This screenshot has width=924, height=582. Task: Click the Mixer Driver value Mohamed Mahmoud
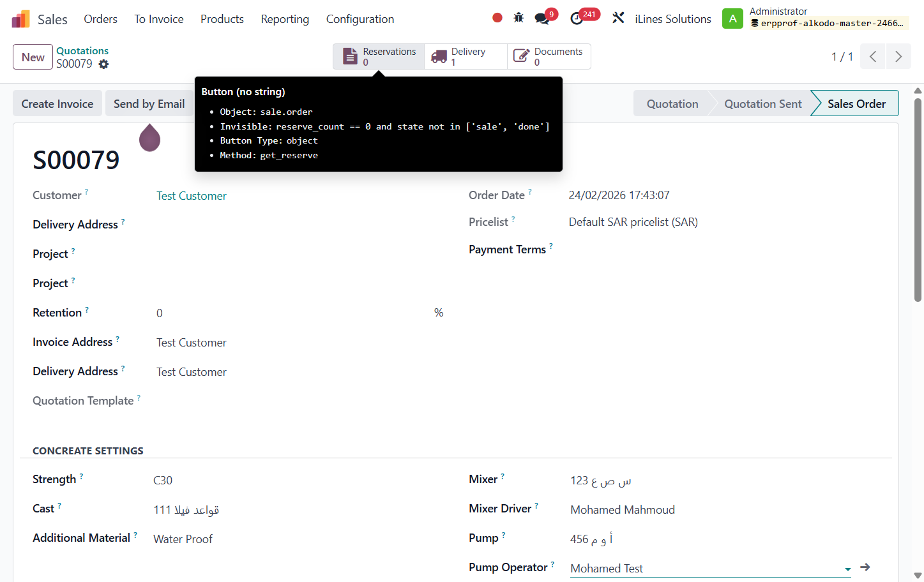coord(623,510)
